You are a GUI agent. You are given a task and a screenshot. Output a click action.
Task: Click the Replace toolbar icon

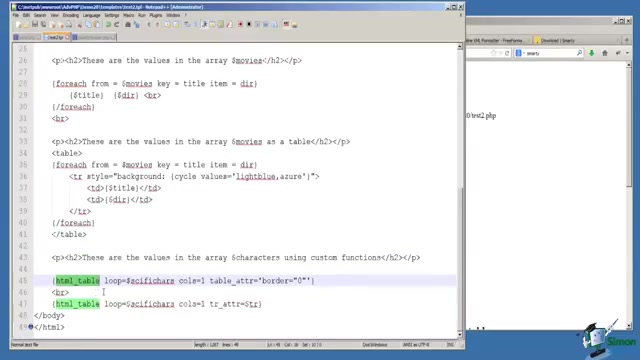(x=136, y=25)
